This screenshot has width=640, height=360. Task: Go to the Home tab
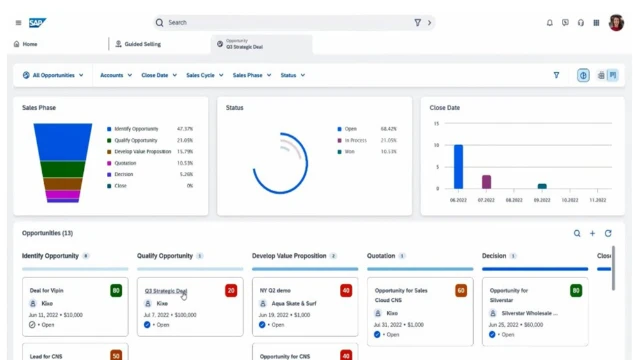click(26, 44)
